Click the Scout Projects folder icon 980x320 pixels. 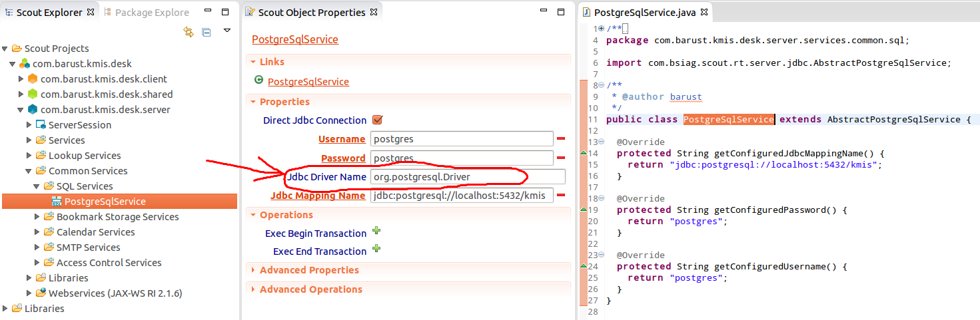pyautogui.click(x=17, y=49)
